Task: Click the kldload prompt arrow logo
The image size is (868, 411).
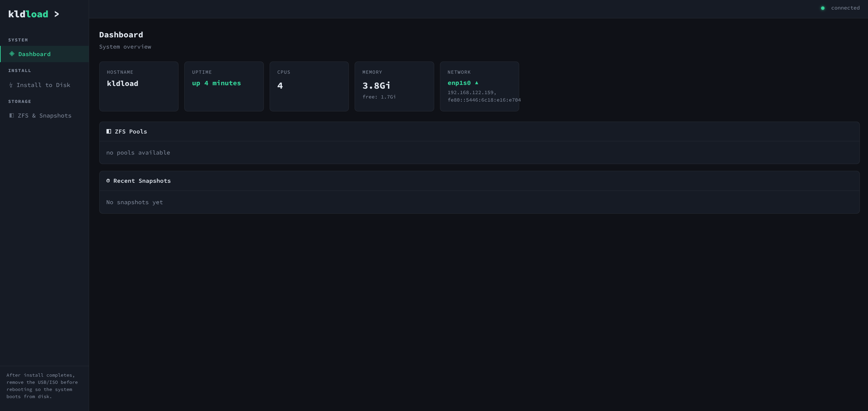Action: tap(57, 14)
